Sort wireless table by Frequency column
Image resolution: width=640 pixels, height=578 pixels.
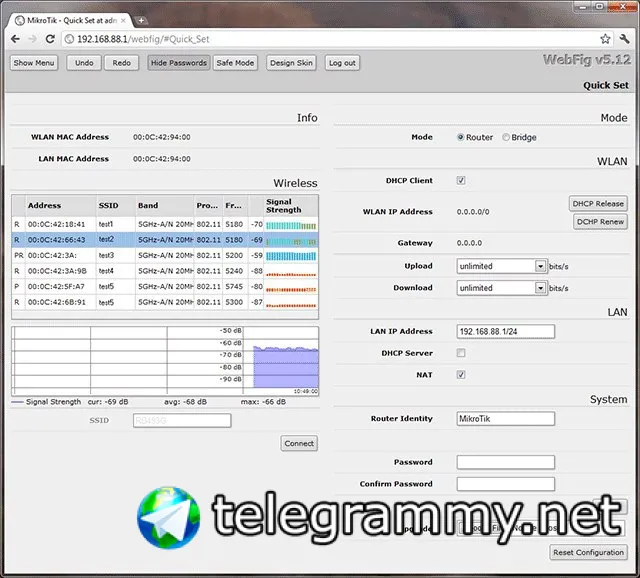click(x=235, y=205)
